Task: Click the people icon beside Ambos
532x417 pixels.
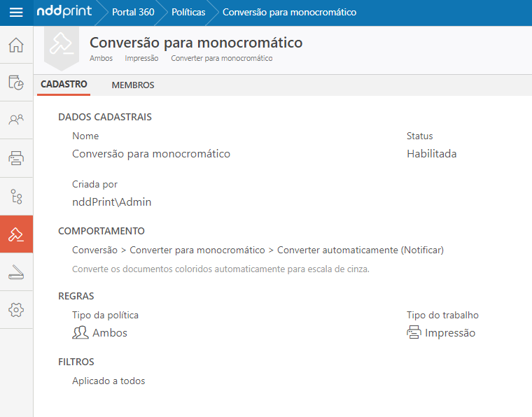Action: pos(80,333)
